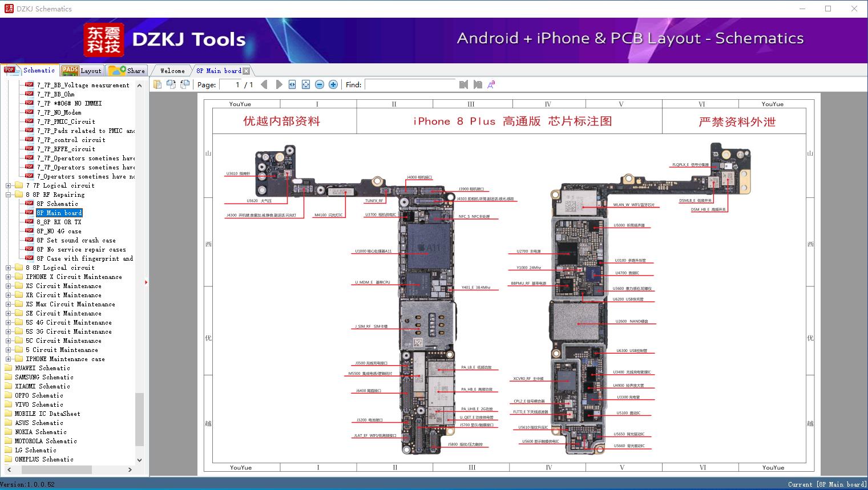This screenshot has width=868, height=490.
Task: Go to the next page arrow
Action: tap(278, 84)
